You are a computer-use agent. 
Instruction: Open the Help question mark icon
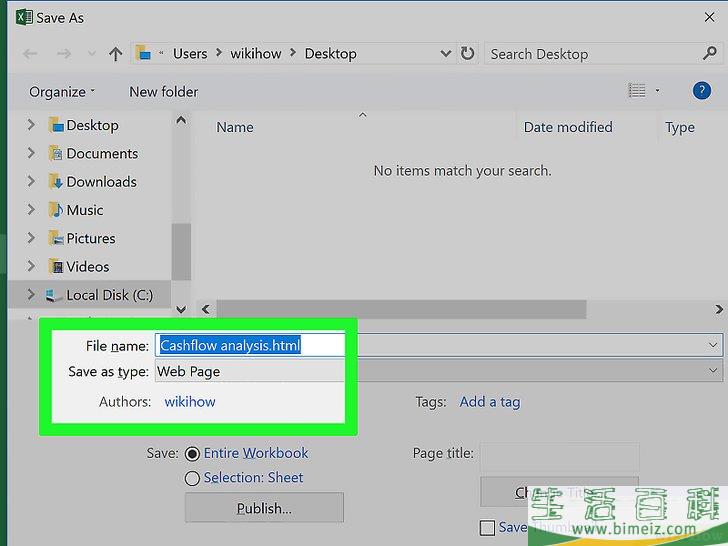[x=702, y=91]
